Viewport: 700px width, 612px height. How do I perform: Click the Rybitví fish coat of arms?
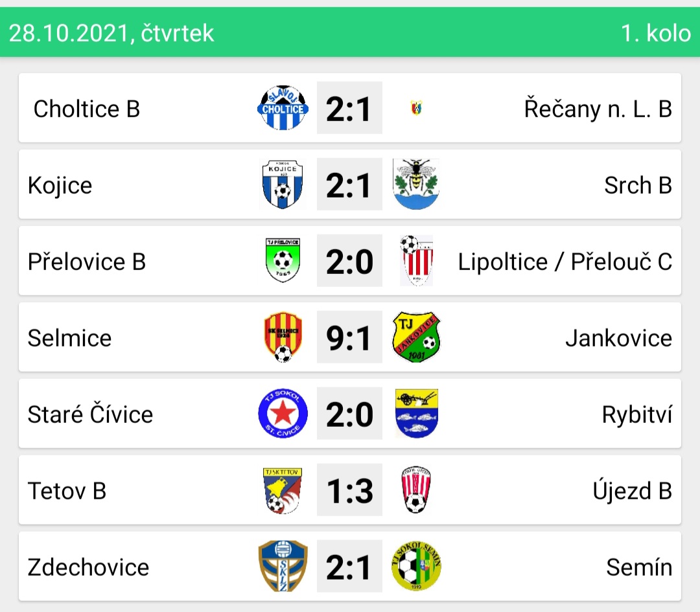pyautogui.click(x=417, y=413)
